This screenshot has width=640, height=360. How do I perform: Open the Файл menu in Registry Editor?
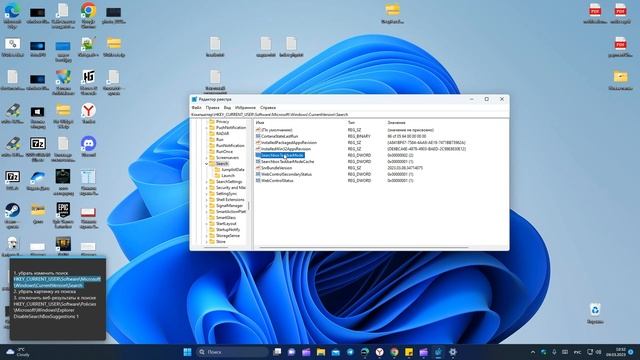click(196, 108)
